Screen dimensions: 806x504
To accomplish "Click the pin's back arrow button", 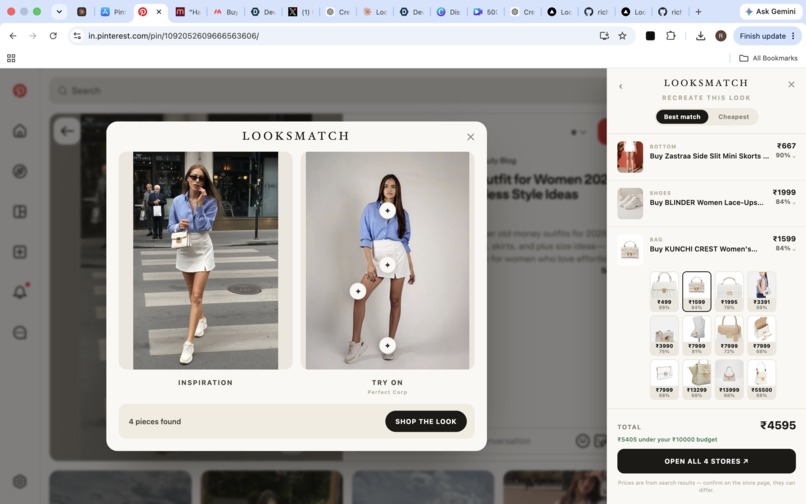I will click(x=67, y=131).
